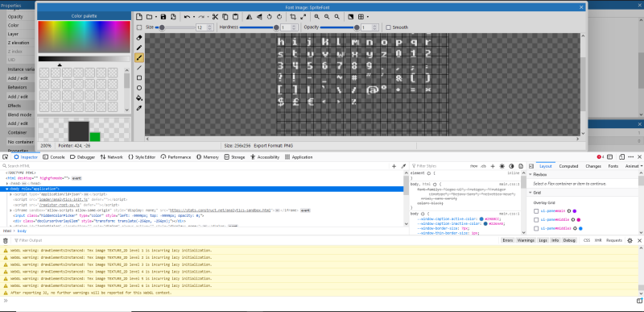Click the .cls toggle button
The image size is (644, 312).
point(484,166)
